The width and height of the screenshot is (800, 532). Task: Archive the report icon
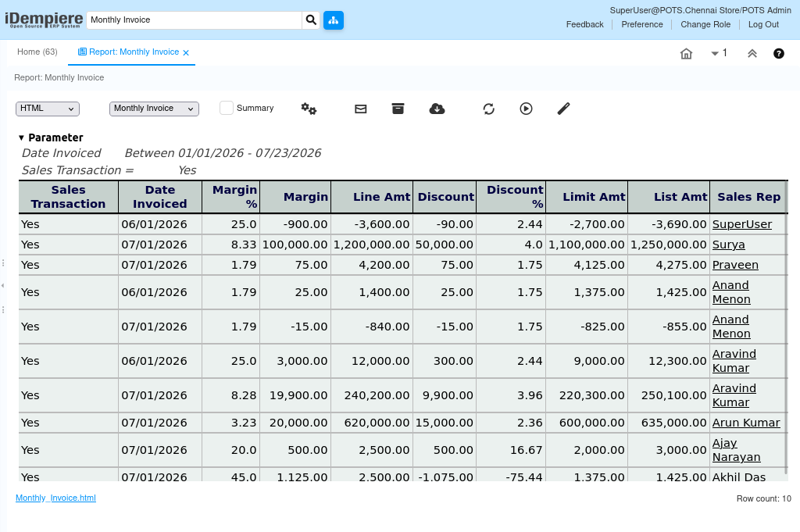click(398, 109)
